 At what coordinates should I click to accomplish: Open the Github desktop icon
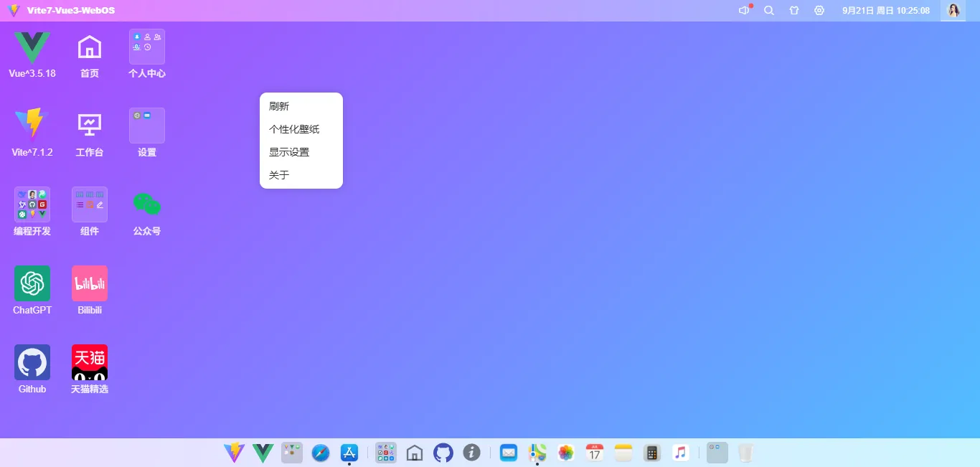pyautogui.click(x=32, y=362)
